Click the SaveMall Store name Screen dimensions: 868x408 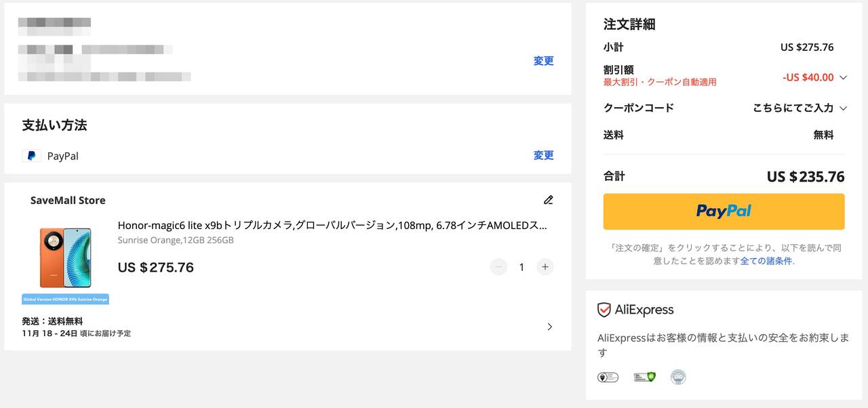(68, 201)
